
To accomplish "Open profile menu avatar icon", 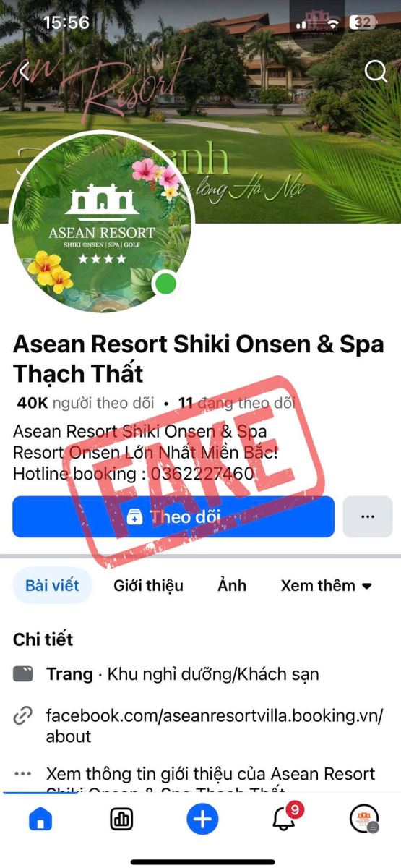I will [x=363, y=819].
